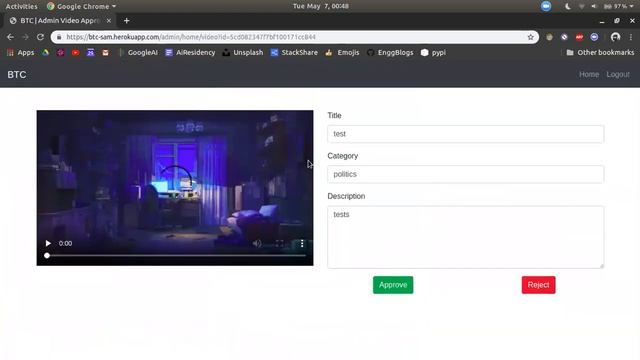Screen dimensions: 640x360
Task: Open the Apps bookmark shortcut
Action: 20,53
